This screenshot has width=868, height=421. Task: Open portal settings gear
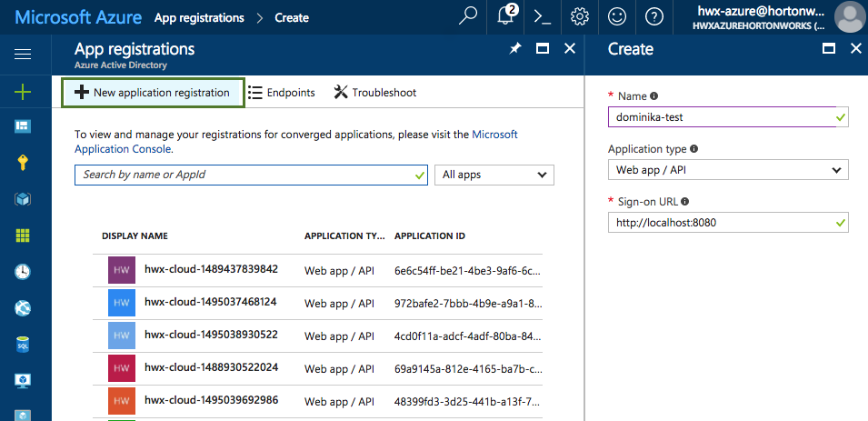tap(579, 16)
